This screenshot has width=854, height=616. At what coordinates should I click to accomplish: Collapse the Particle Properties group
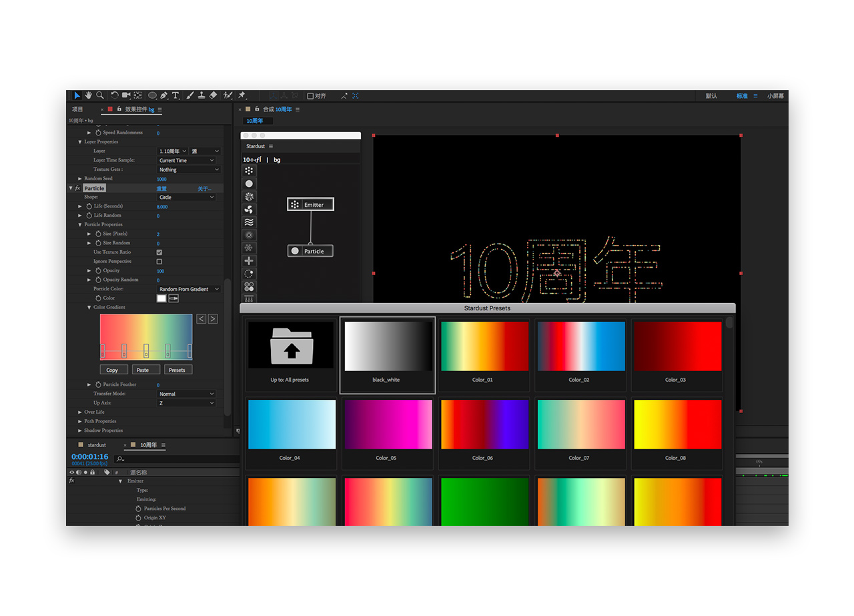tap(80, 225)
